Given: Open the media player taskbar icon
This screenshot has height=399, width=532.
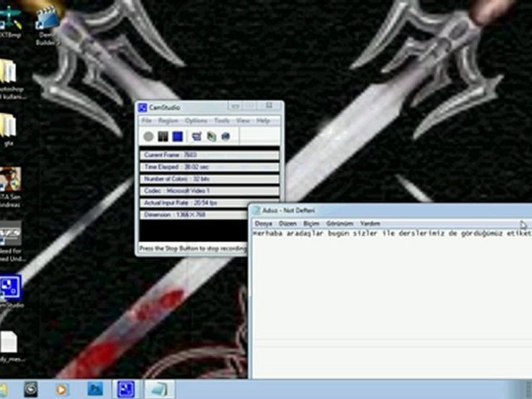Looking at the screenshot, I should click(62, 389).
